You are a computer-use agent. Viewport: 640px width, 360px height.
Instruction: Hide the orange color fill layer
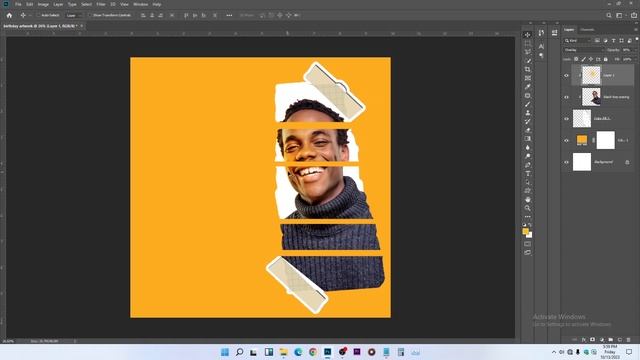pos(566,140)
